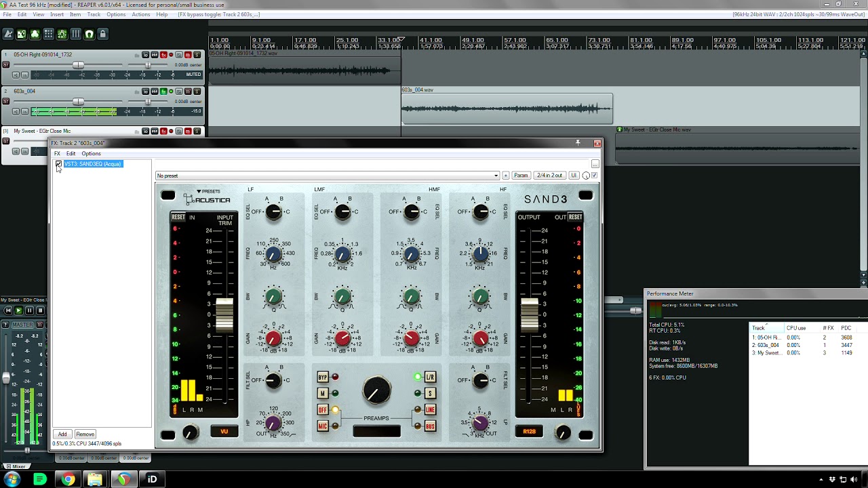Click the input trim fader on SAND3

click(224, 314)
